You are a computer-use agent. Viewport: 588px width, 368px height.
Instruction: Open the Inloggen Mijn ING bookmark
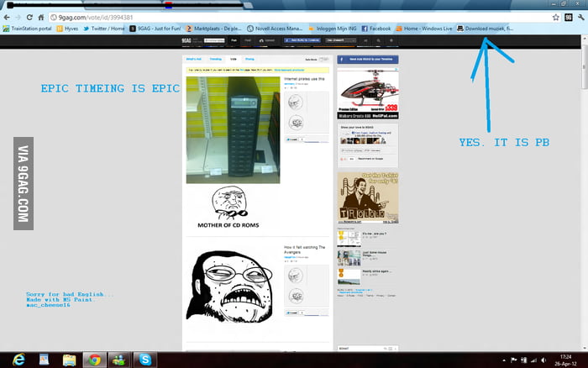coord(333,29)
